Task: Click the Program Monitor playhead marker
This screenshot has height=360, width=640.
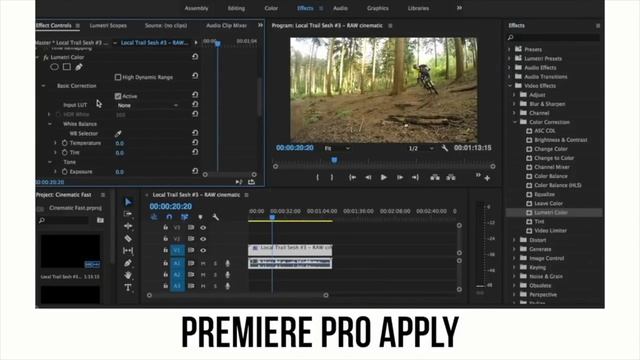Action: point(334,160)
